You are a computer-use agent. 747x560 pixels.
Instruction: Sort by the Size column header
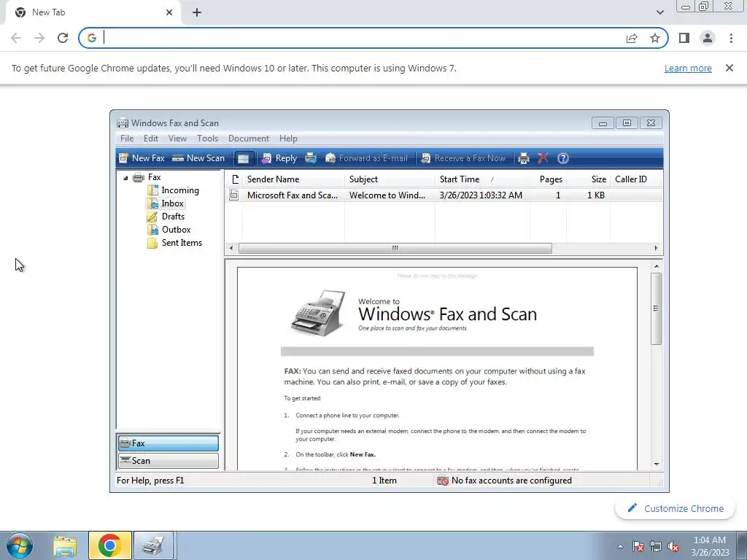click(x=589, y=179)
